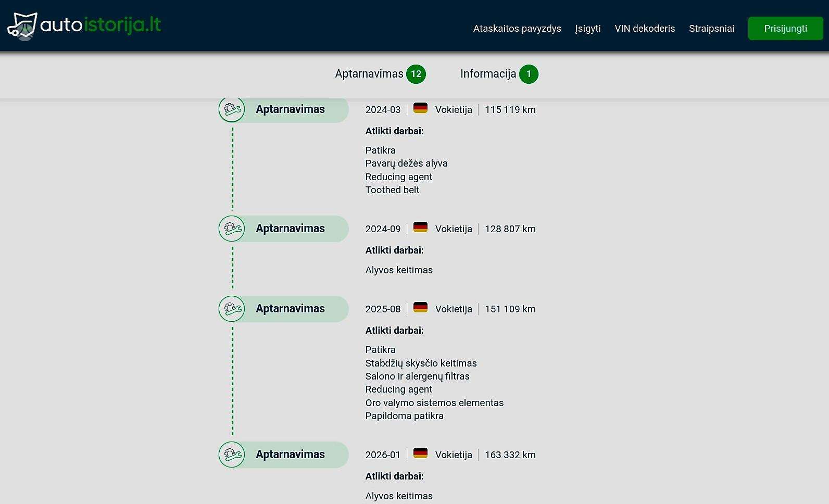The image size is (829, 504).
Task: Click the German flag beside 2024-09
Action: point(420,228)
